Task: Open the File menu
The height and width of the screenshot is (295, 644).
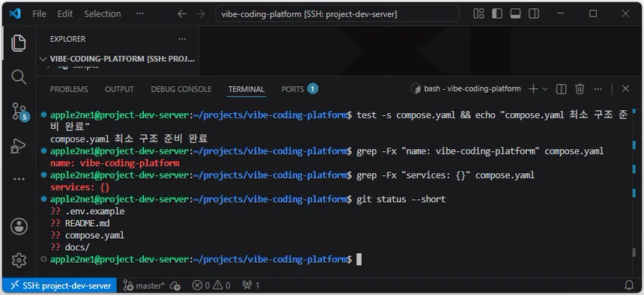Action: point(39,14)
